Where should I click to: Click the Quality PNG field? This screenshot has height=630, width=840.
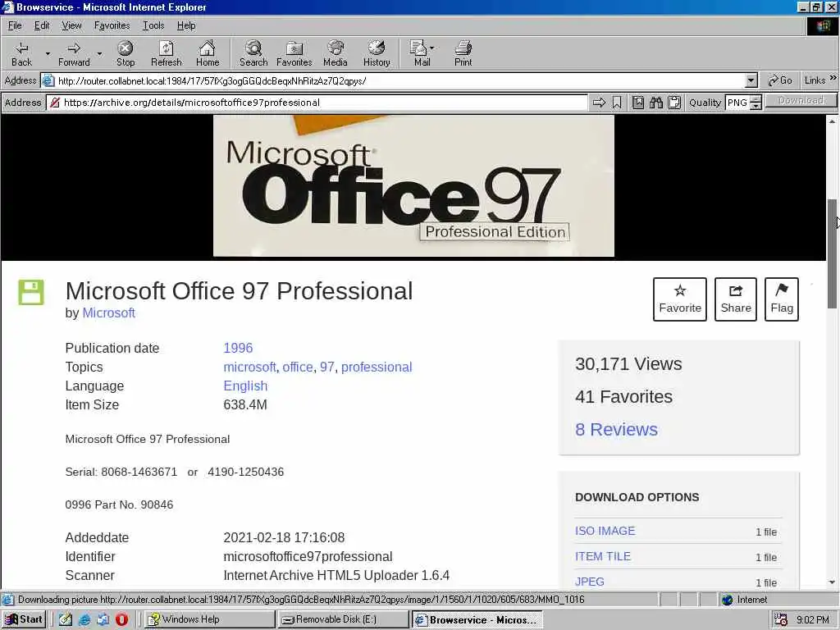[737, 103]
